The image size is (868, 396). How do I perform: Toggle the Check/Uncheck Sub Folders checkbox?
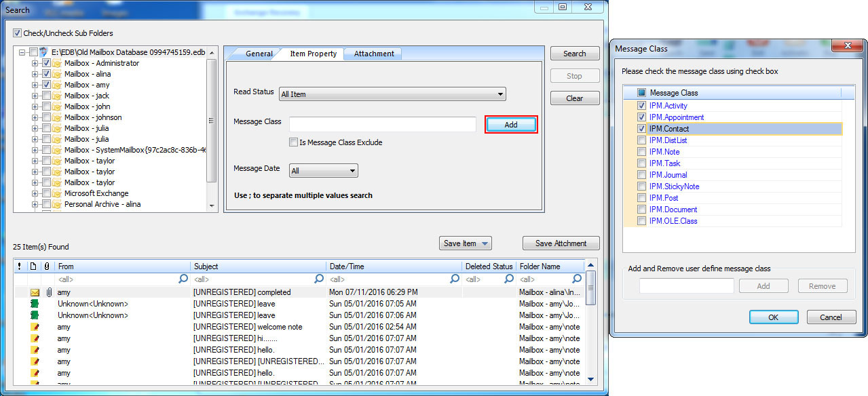click(18, 33)
